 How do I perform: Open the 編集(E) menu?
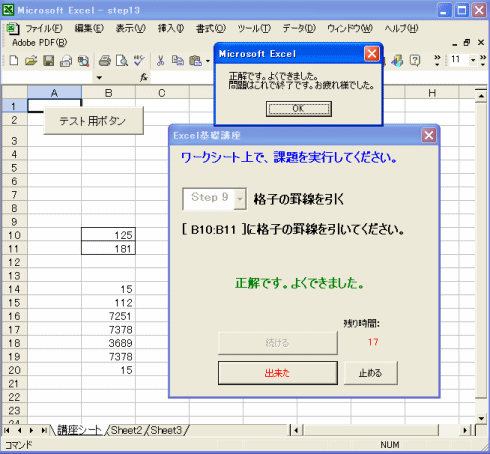89,29
